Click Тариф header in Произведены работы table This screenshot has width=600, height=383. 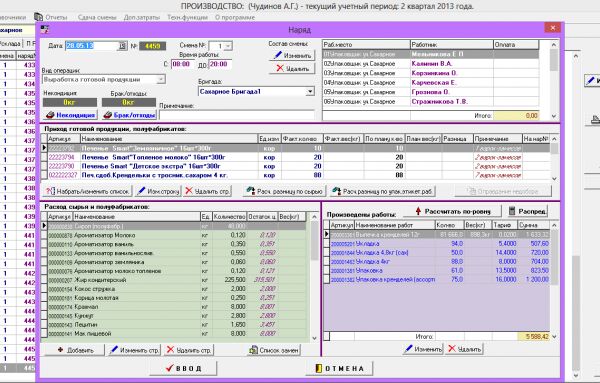[x=505, y=225]
